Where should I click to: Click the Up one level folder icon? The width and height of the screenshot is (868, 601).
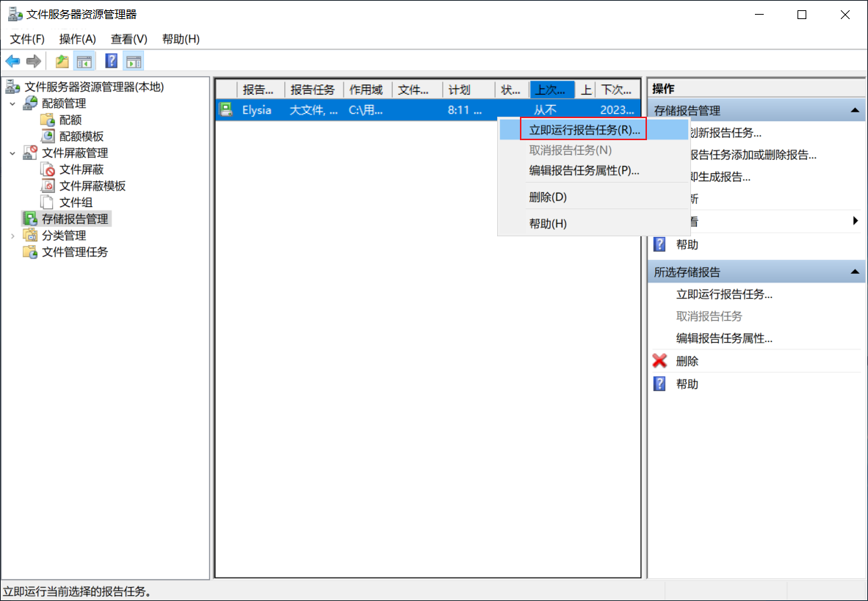tap(62, 61)
